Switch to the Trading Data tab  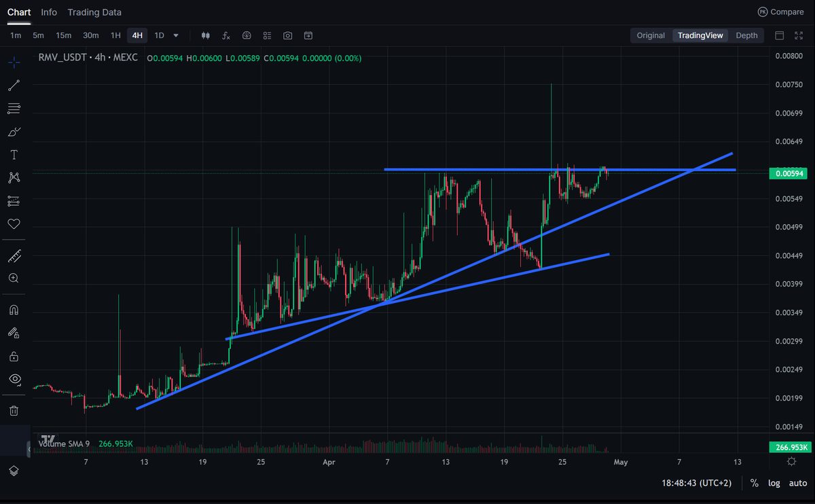94,12
